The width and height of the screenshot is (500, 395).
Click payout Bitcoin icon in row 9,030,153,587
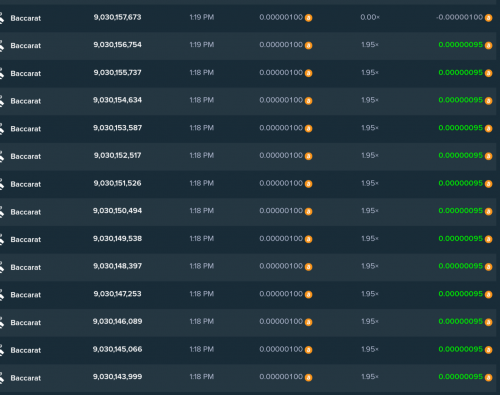click(488, 129)
